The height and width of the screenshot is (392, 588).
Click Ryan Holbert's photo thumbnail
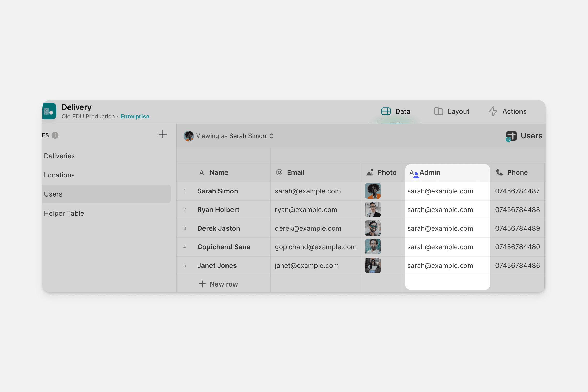pyautogui.click(x=373, y=210)
